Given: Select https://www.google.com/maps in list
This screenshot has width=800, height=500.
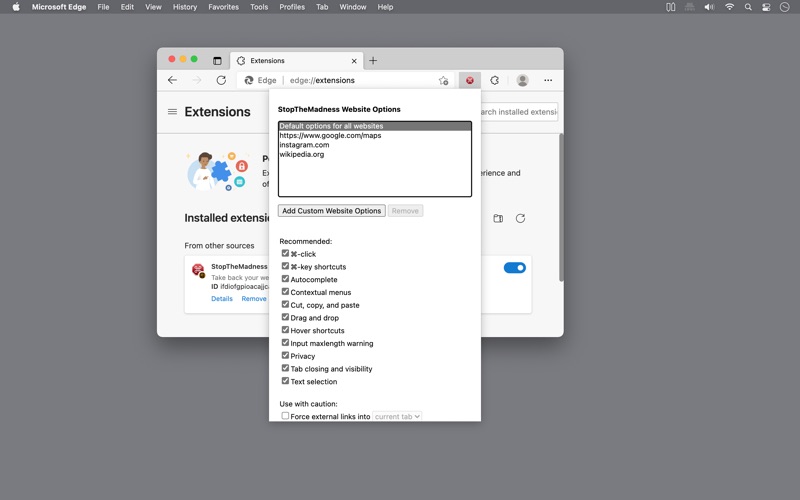Looking at the screenshot, I should pyautogui.click(x=375, y=135).
